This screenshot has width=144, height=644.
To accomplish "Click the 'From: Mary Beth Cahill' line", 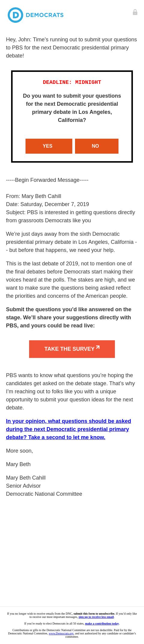I will tap(34, 196).
